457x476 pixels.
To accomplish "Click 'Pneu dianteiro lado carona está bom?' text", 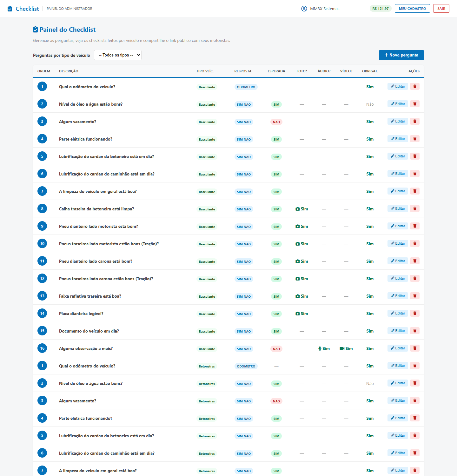I will coord(96,261).
